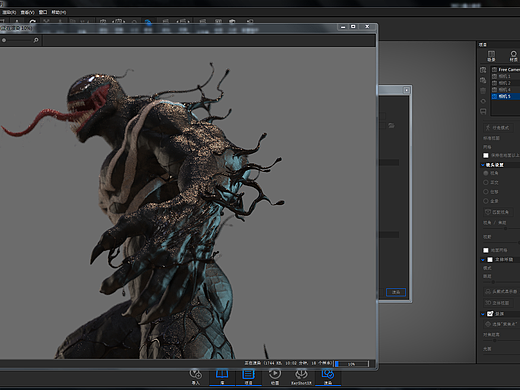520x390 pixels.
Task: Click the match perspective button
Action: click(x=498, y=212)
